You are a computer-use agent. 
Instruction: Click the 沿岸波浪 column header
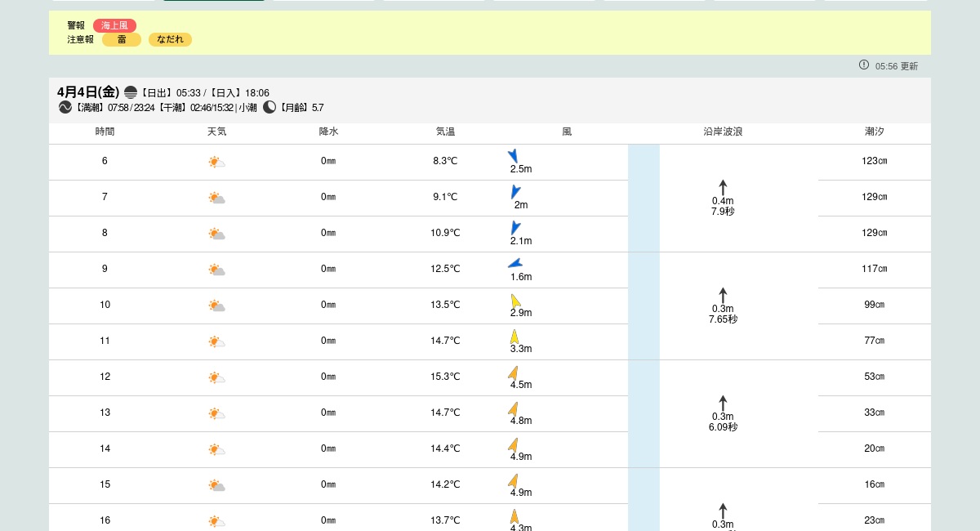[x=723, y=132]
